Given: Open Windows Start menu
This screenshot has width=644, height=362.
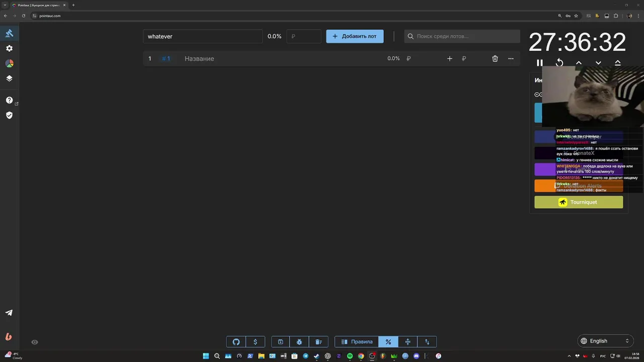Looking at the screenshot, I should [206, 356].
